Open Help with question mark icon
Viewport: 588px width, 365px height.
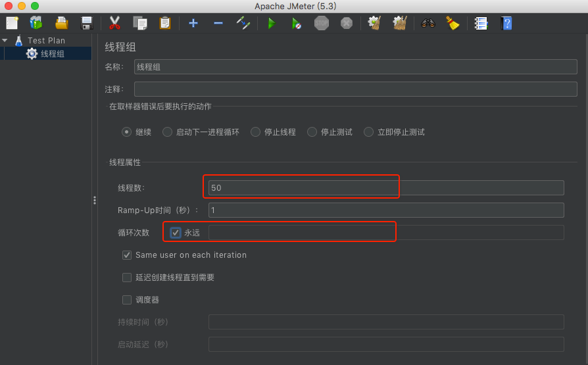coord(506,23)
